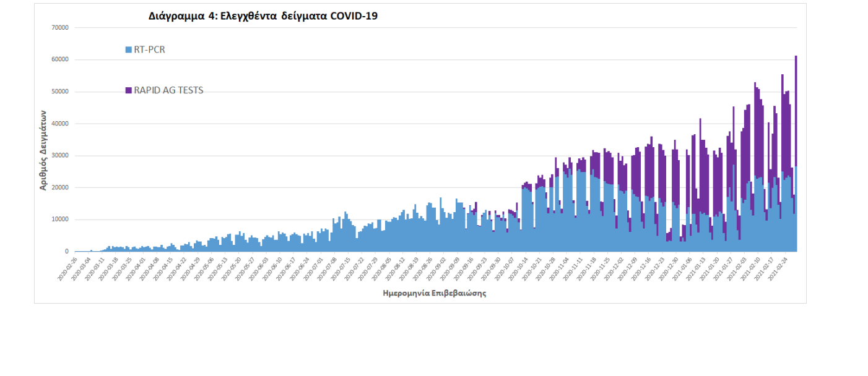
Task: Select the RT-PCR legend label
Action: click(x=149, y=49)
